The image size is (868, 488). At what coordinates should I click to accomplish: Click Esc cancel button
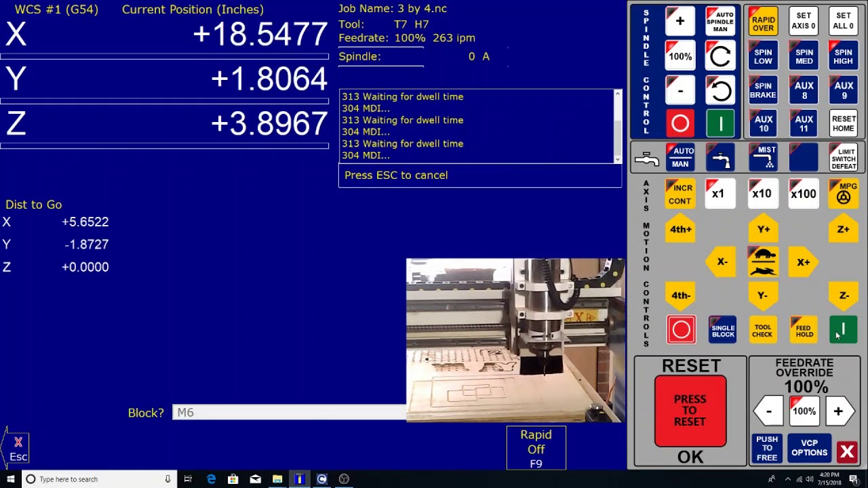coord(16,449)
